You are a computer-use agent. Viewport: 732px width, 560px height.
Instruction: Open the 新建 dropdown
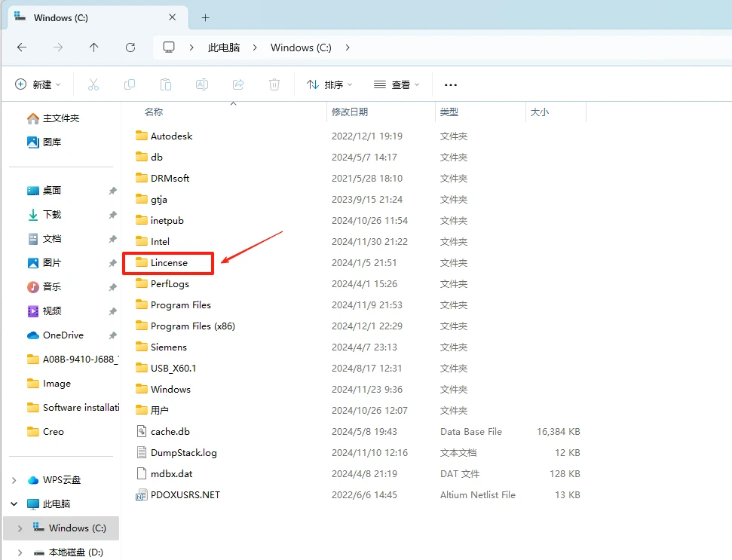(38, 84)
